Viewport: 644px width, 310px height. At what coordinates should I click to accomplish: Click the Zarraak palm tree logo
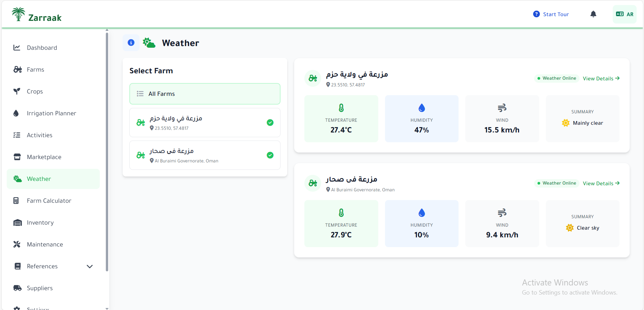tap(18, 14)
